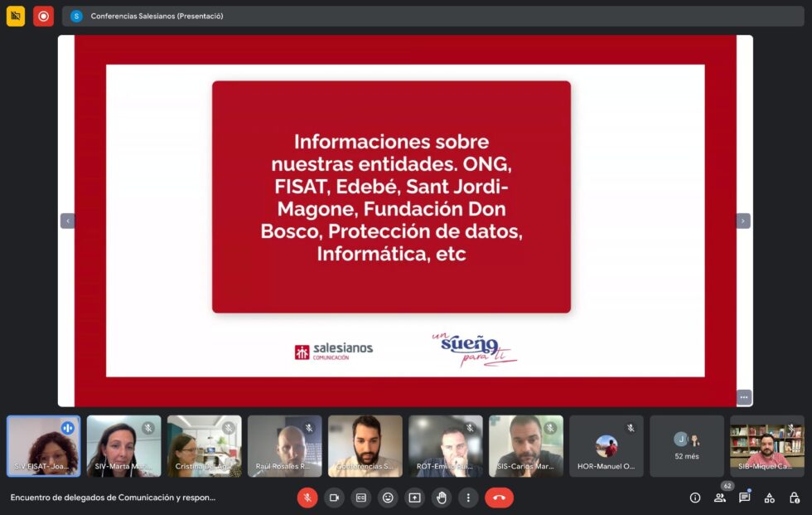Unmute the microphone in the call bar
This screenshot has width=812, height=515.
307,498
